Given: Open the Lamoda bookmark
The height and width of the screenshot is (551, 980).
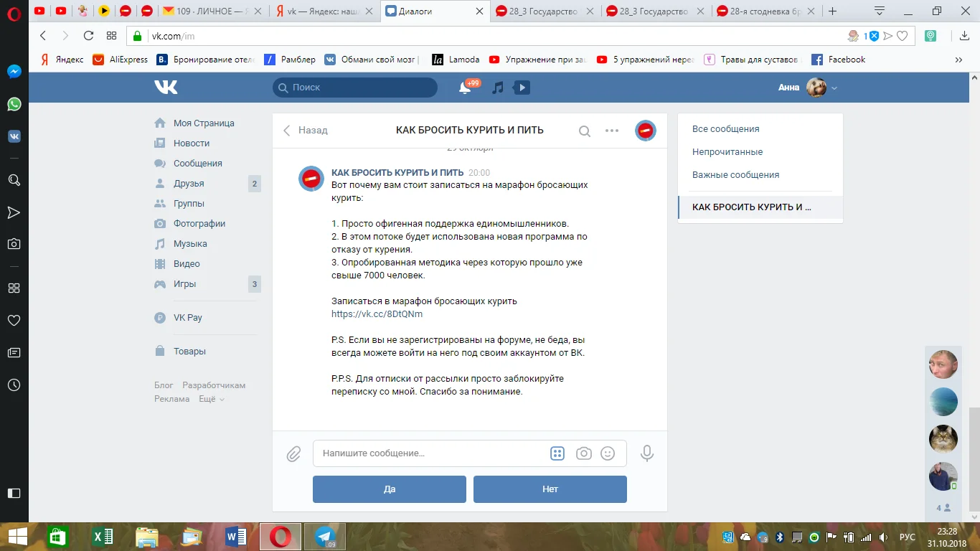Looking at the screenshot, I should coord(456,60).
